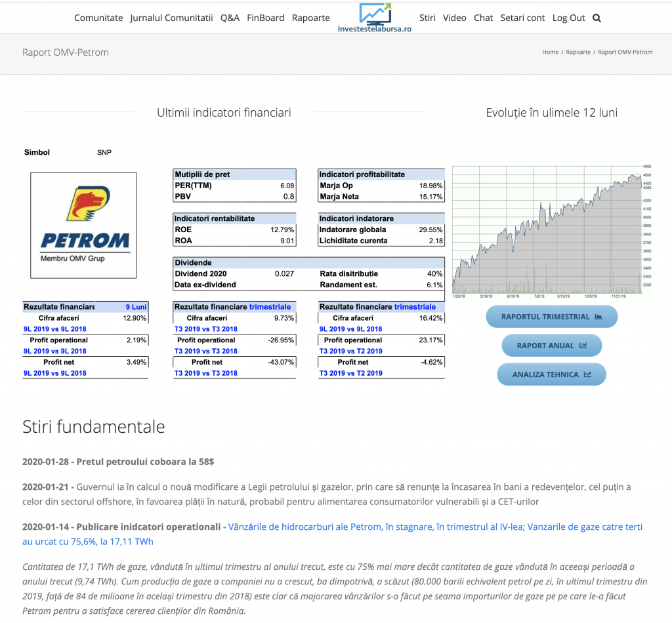Open the search magnifier icon

597,18
